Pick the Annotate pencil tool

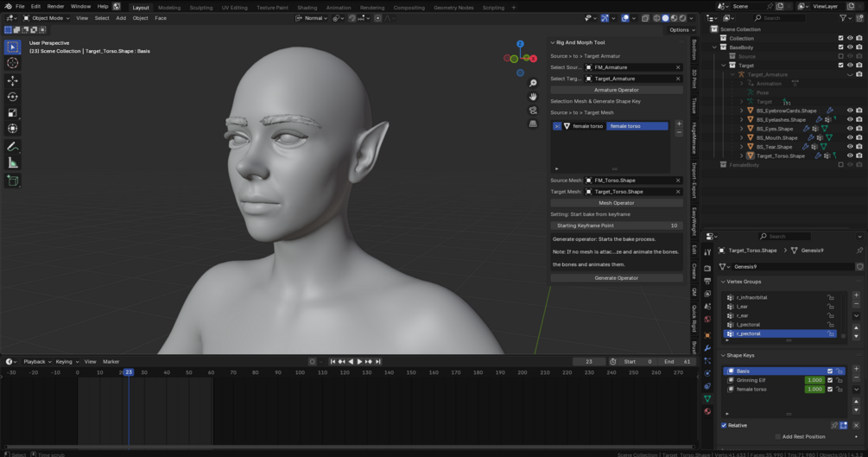click(x=13, y=147)
